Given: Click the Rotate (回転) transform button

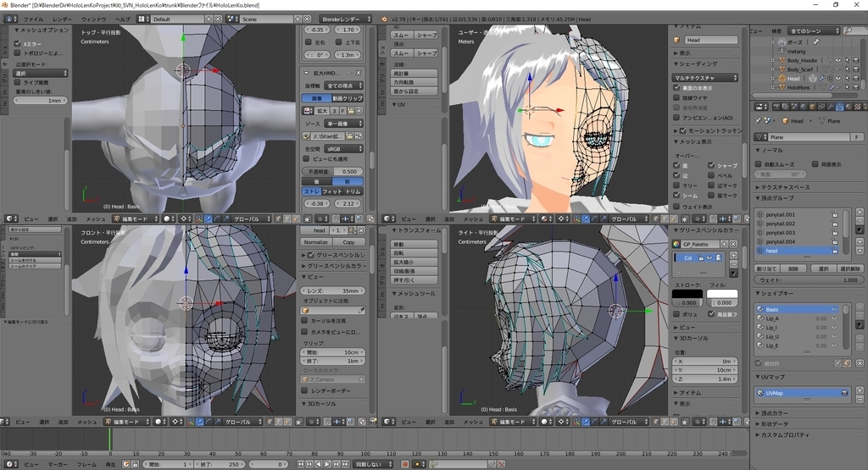Looking at the screenshot, I should point(414,252).
